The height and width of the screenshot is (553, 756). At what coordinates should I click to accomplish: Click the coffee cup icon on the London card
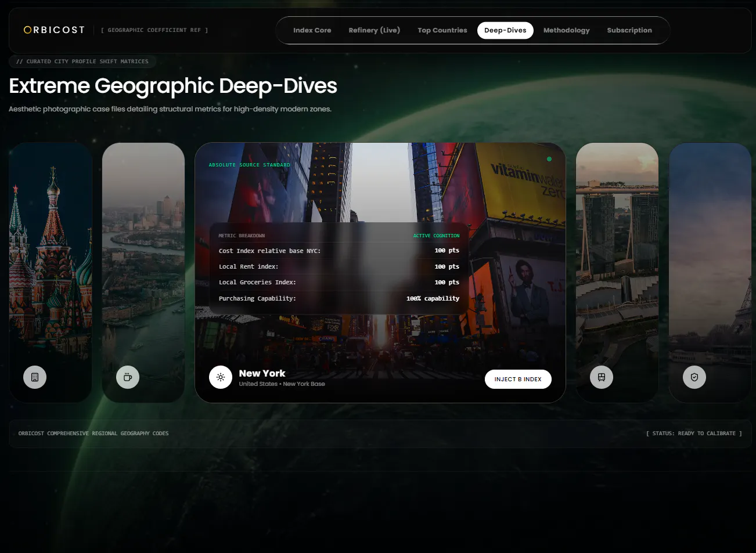128,377
